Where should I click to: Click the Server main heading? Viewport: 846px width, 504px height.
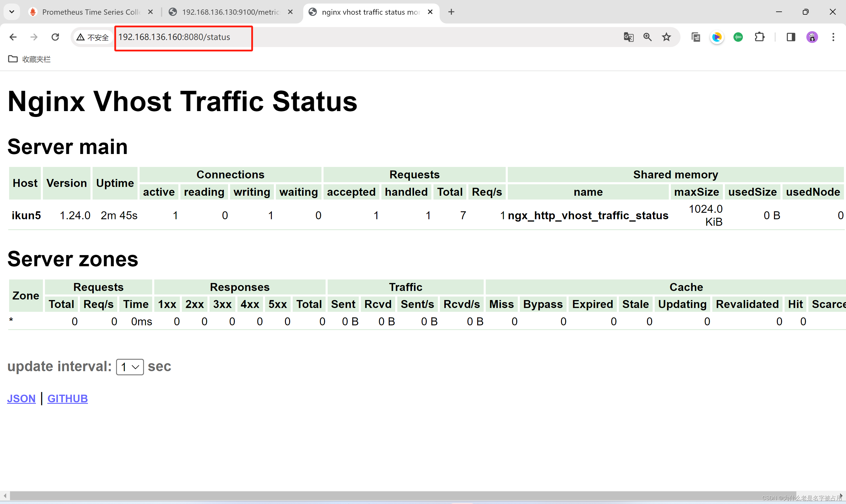coord(68,147)
